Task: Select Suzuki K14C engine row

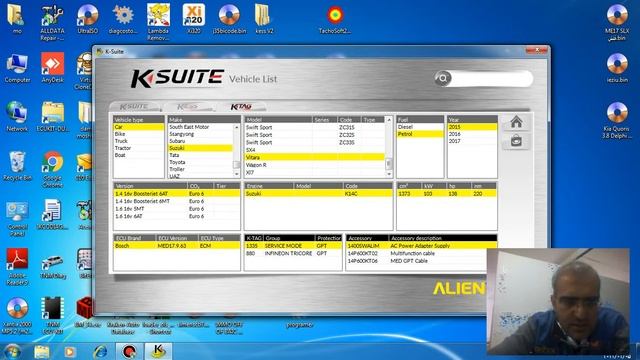Action: pyautogui.click(x=318, y=193)
